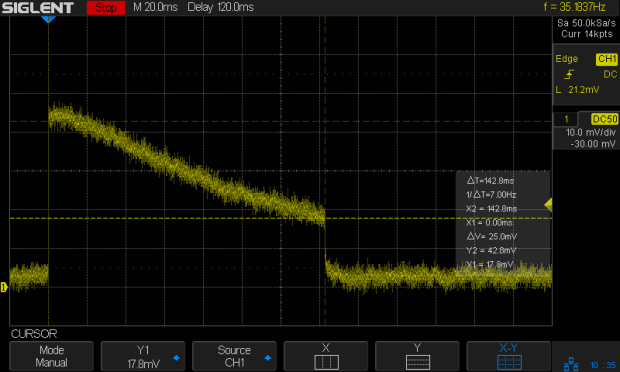This screenshot has height=372, width=620.
Task: Click the -30.00 mV offset value
Action: tap(593, 144)
